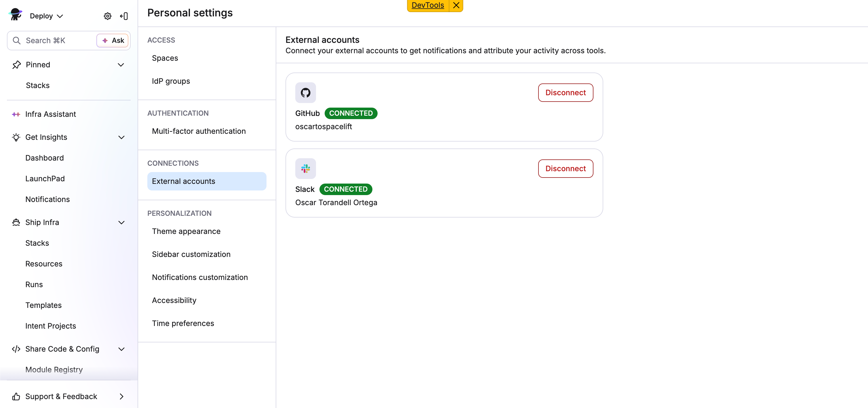Collapse the Pinned section chevron

[121, 65]
